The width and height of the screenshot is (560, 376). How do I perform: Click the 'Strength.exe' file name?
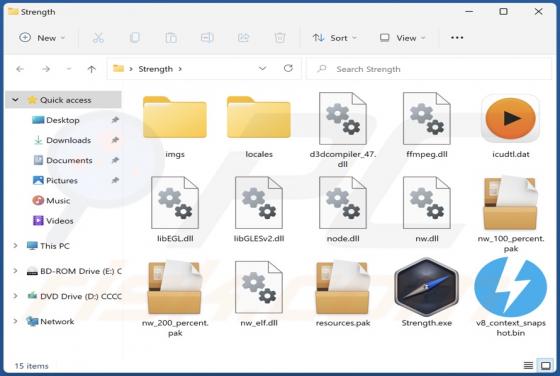[x=427, y=323]
